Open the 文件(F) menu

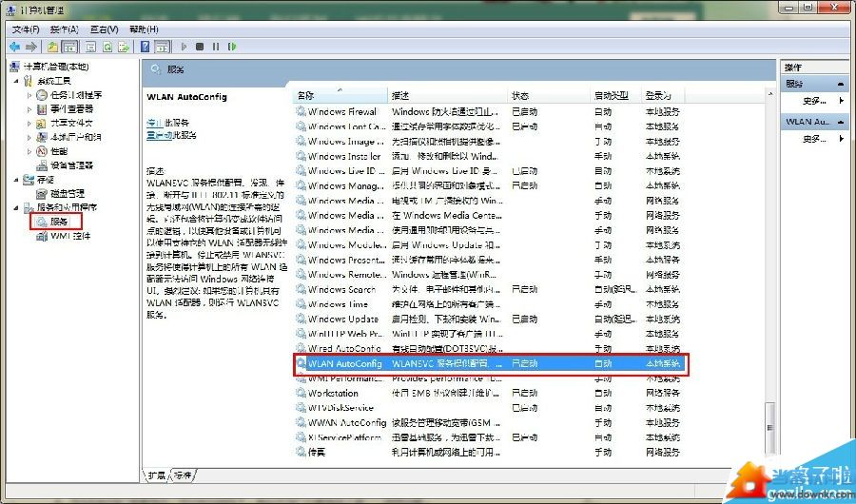[26, 29]
